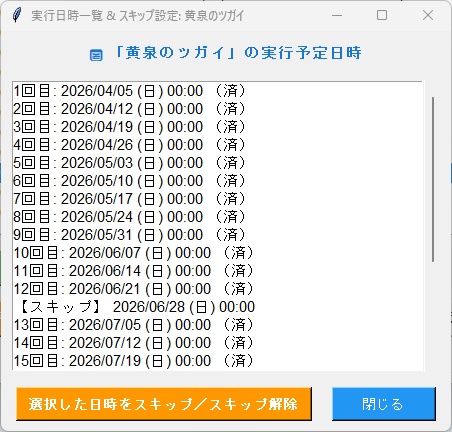Select row 1回目: 2026/04/05
The image size is (452, 432).
click(x=217, y=91)
